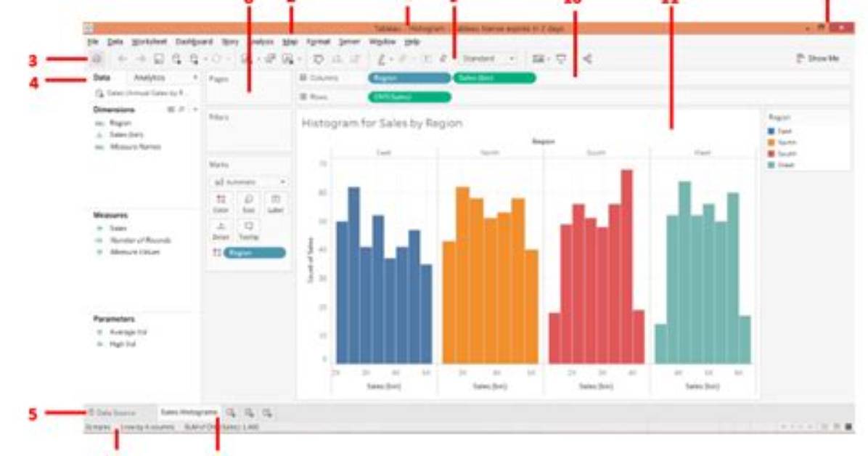
Task: Select the Measure Values field
Action: (x=134, y=252)
